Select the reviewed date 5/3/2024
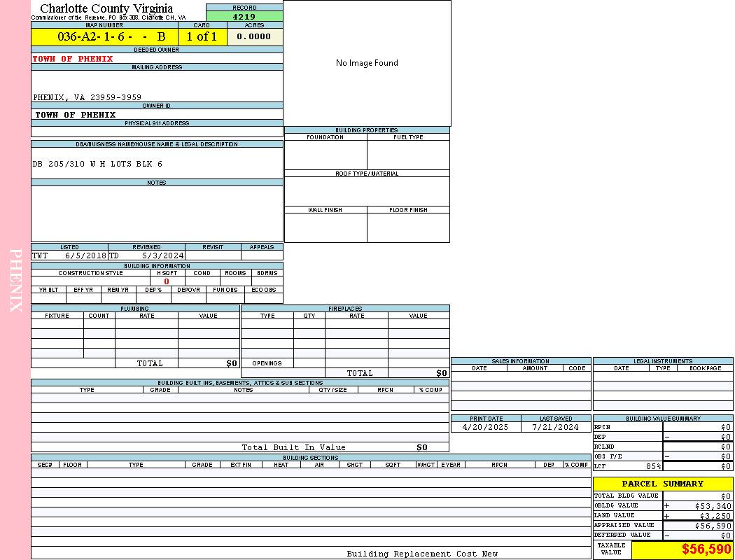735x560 pixels. (162, 256)
